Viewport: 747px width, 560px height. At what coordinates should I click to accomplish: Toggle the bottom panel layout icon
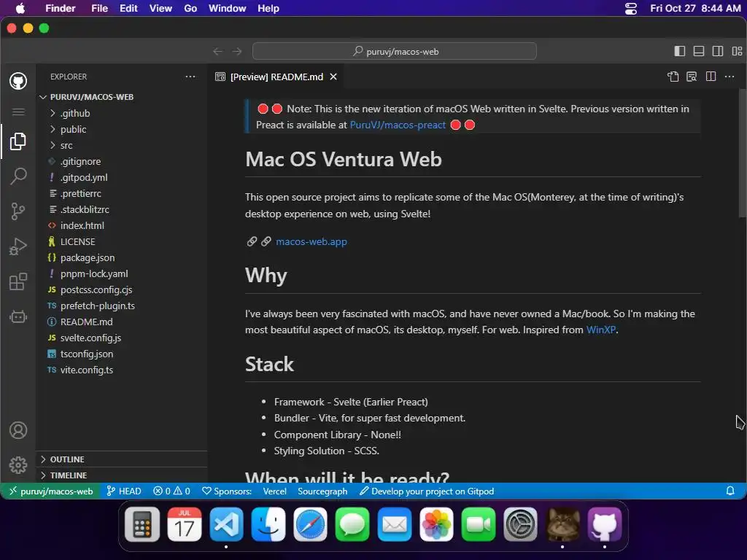click(x=699, y=52)
